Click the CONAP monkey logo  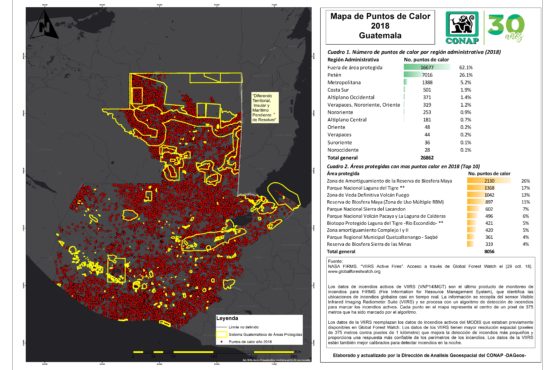[x=462, y=28]
